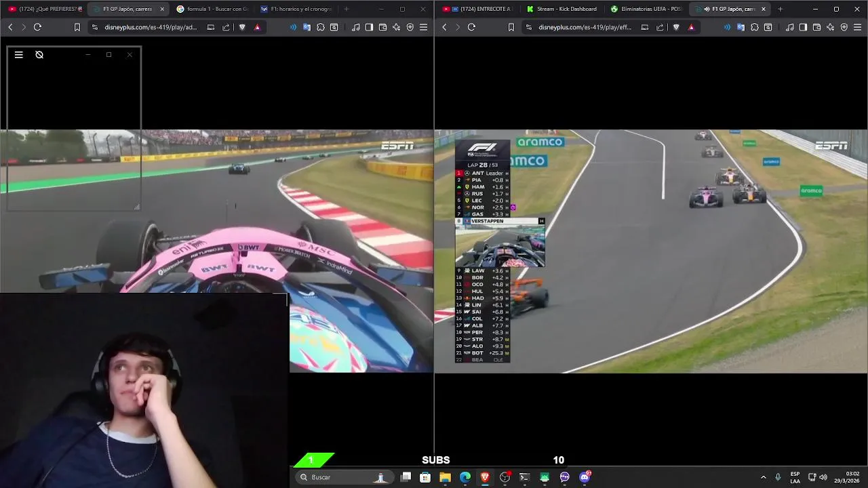Open Brave wallet icon in left window
868x488 pixels.
pyautogui.click(x=383, y=27)
